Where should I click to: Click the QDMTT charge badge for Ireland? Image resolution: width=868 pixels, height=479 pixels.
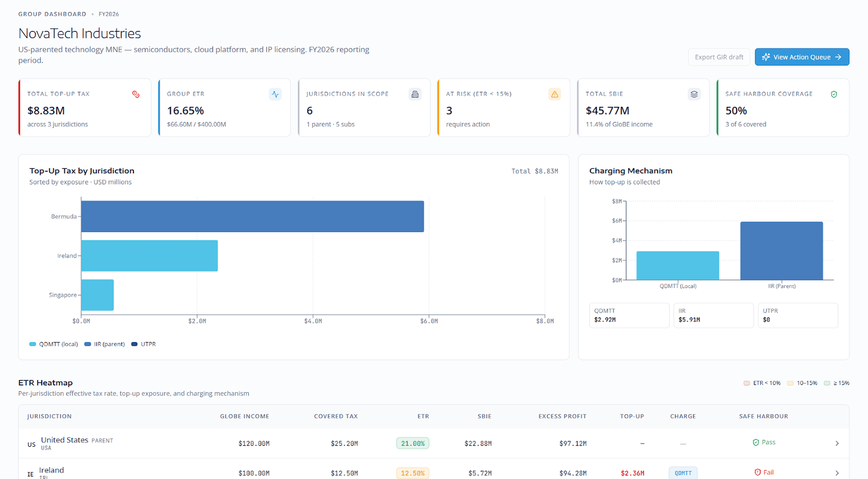[683, 473]
